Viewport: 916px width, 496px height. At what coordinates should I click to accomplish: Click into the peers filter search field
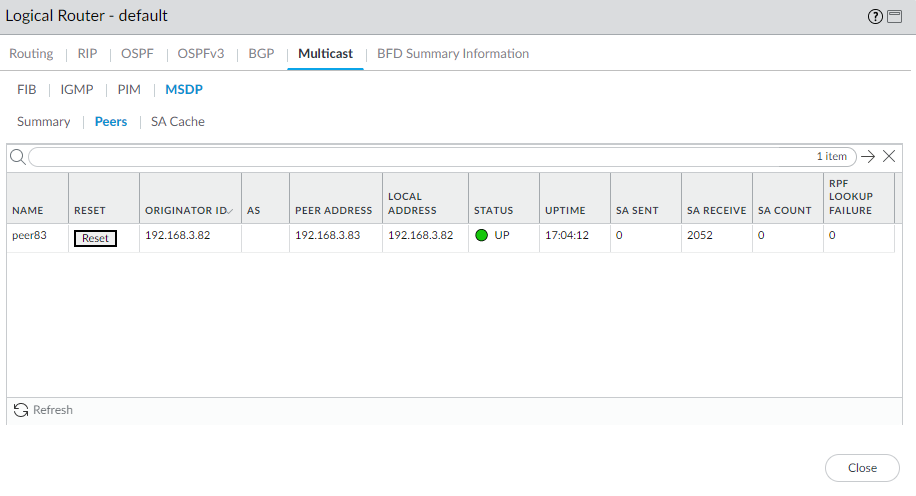coord(420,157)
